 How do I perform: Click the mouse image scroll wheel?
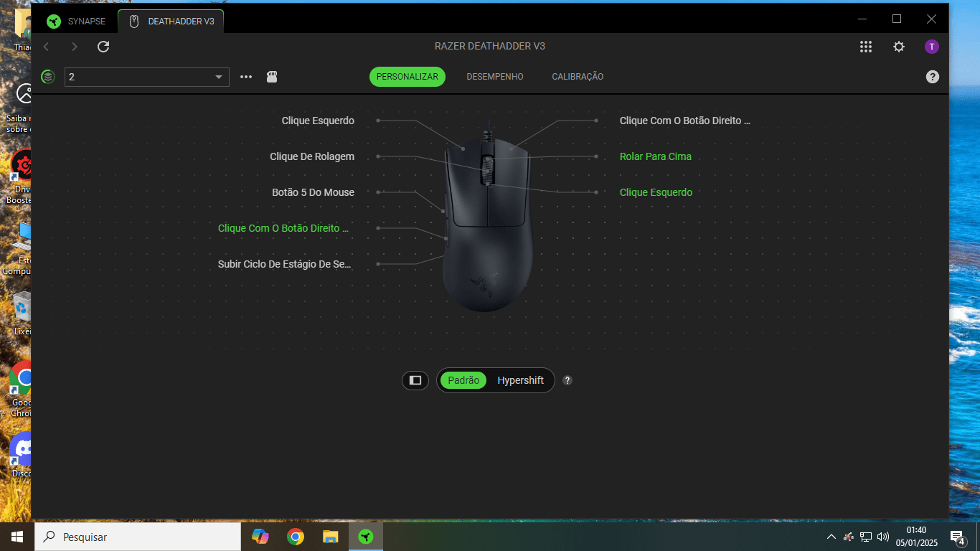487,170
